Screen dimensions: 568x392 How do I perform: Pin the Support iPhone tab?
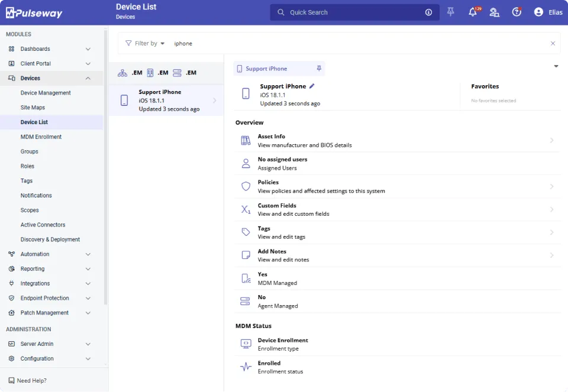pos(319,69)
